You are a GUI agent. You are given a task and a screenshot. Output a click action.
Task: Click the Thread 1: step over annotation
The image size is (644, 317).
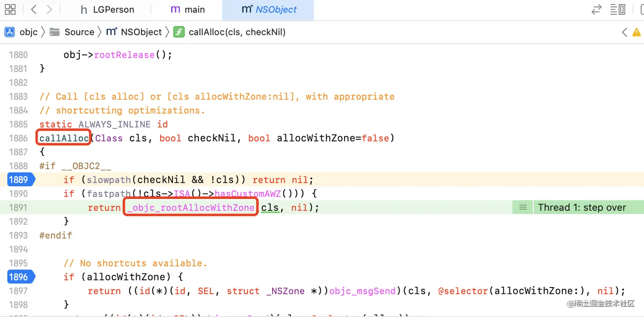point(582,207)
